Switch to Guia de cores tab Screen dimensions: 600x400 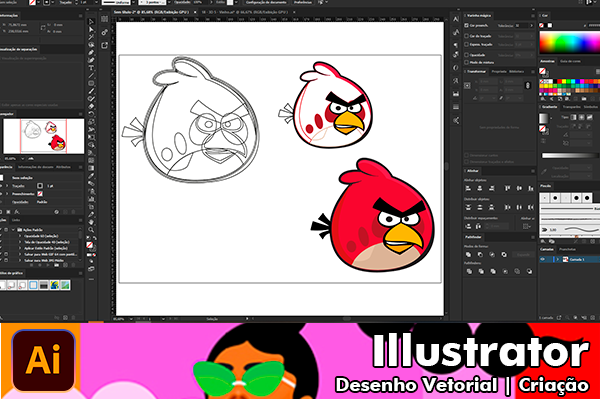click(570, 61)
